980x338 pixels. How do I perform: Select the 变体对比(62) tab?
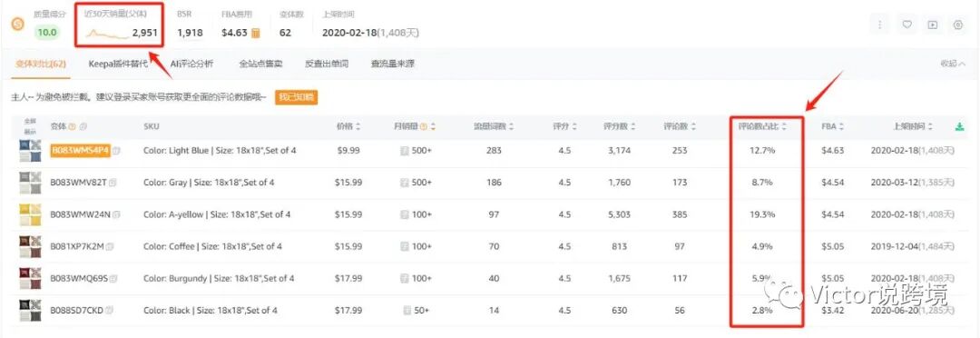click(x=41, y=64)
